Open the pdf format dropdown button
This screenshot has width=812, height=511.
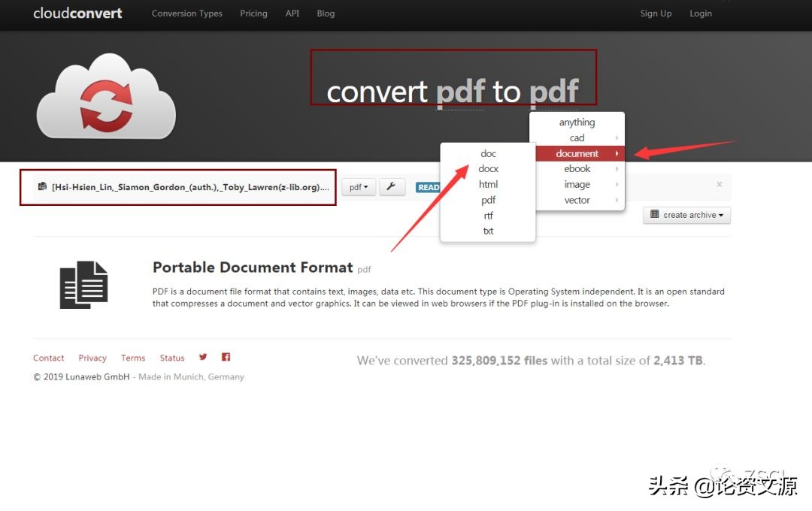click(359, 187)
